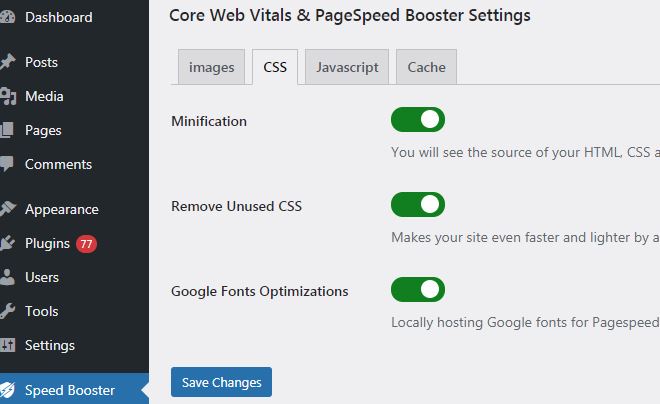660x404 pixels.
Task: Click the Posts pushpin icon
Action: 8,62
